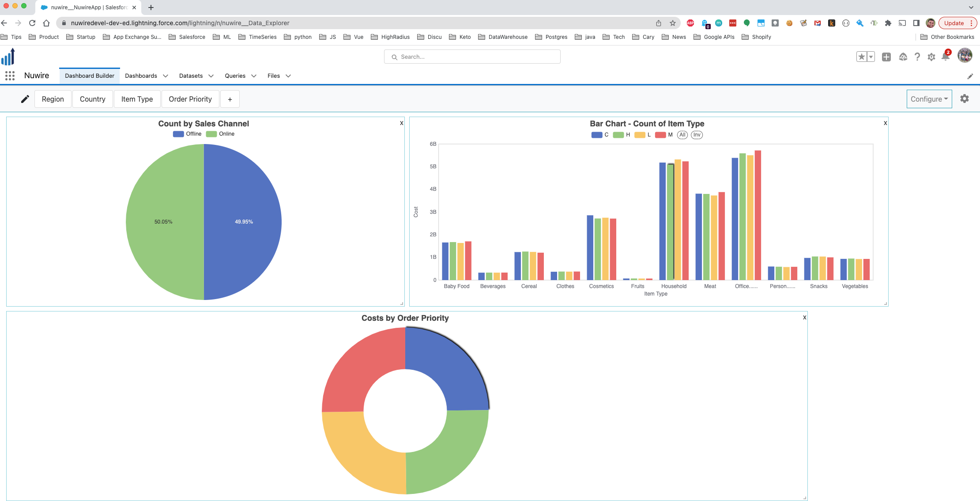
Task: Open Salesforce Help question mark icon
Action: [x=917, y=57]
